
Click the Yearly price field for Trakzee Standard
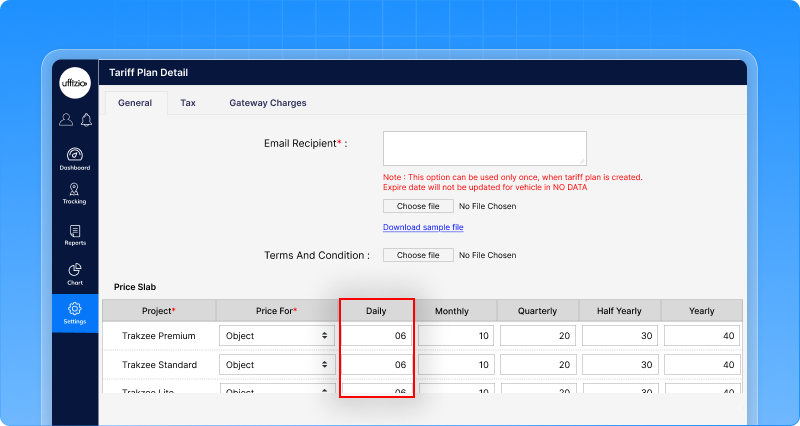(701, 365)
